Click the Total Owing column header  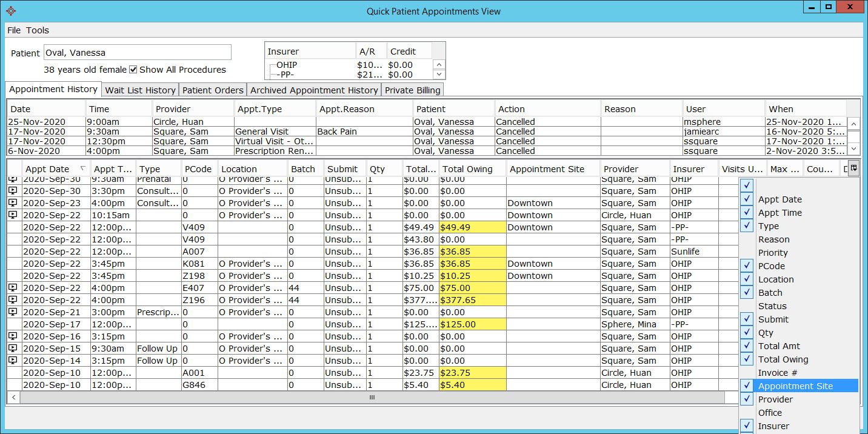point(467,169)
